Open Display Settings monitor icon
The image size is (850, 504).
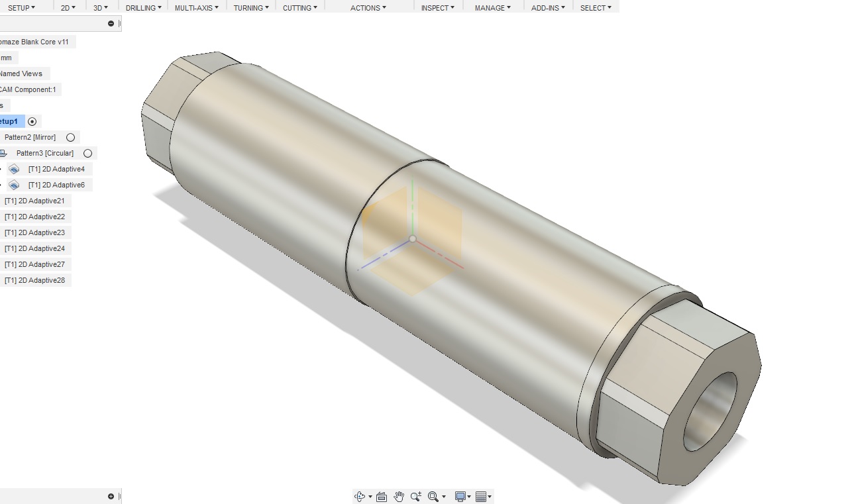460,497
